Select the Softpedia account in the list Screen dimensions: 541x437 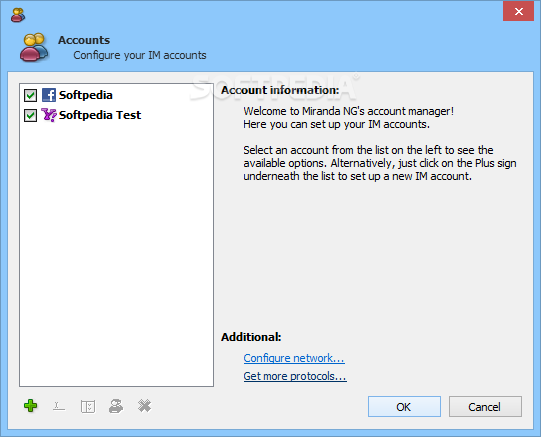[x=86, y=95]
